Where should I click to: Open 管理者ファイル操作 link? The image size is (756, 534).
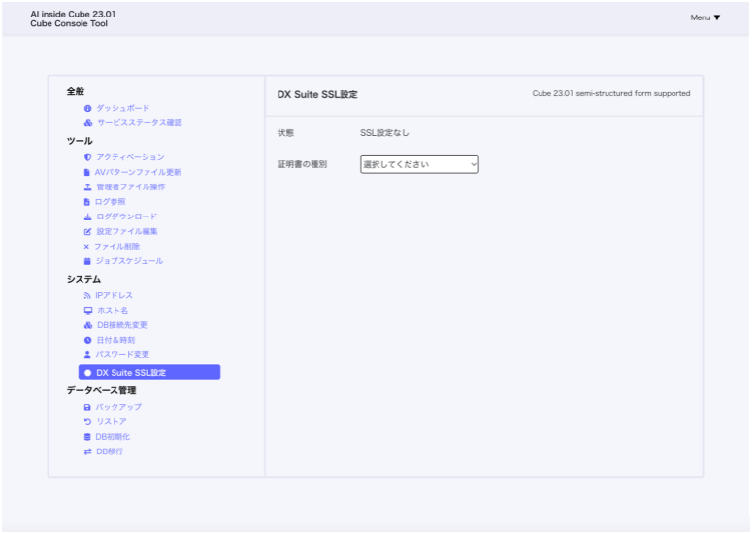coord(130,186)
